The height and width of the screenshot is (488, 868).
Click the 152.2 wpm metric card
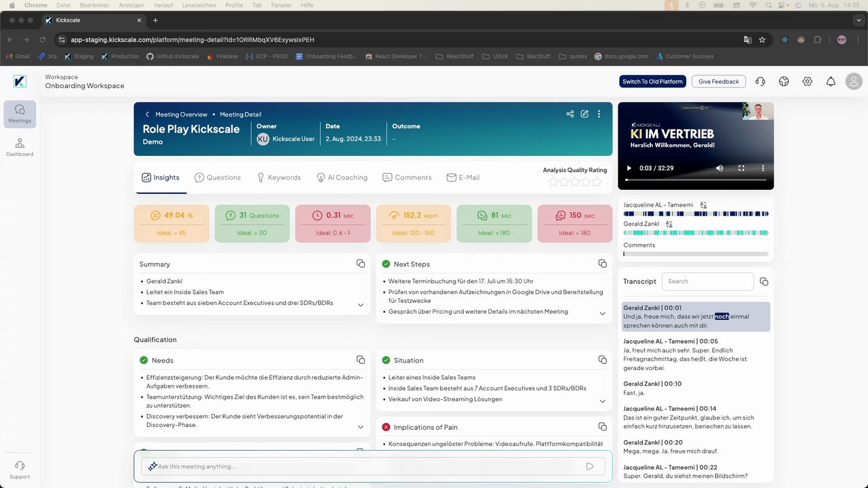413,224
